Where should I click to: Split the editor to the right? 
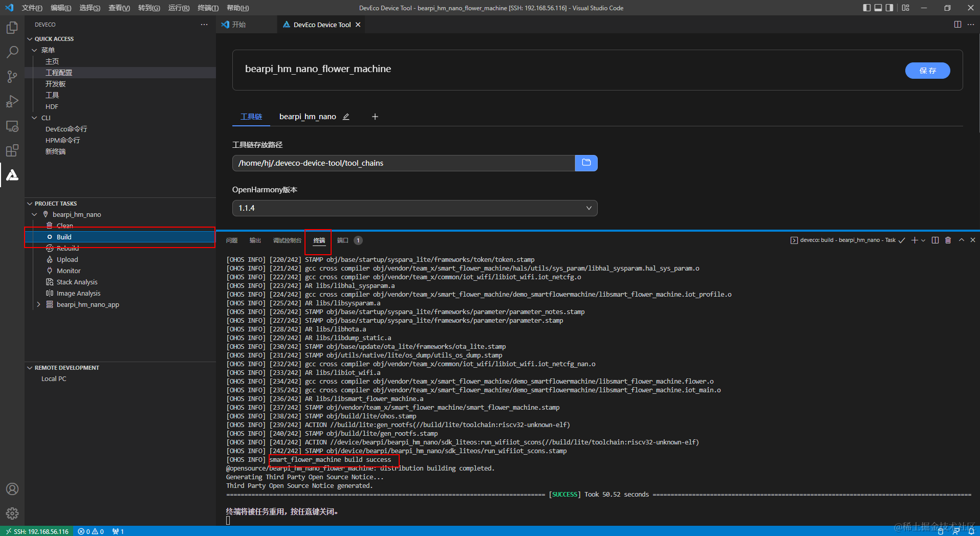(x=957, y=25)
